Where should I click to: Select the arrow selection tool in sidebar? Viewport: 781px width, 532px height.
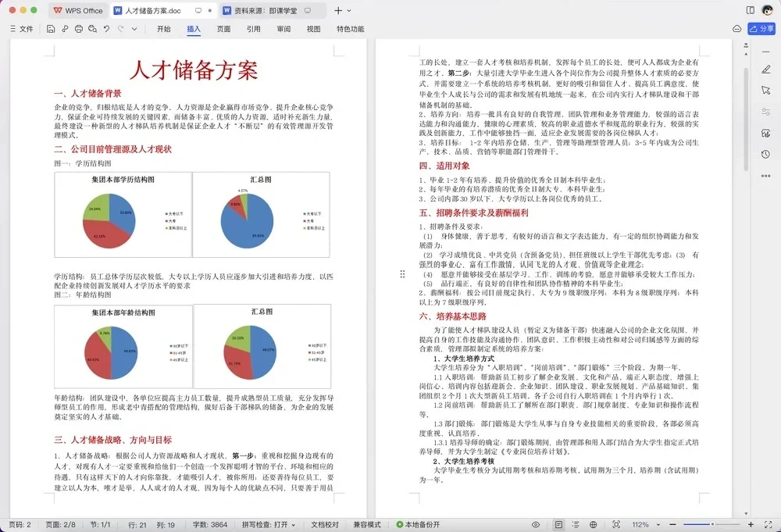tap(766, 90)
